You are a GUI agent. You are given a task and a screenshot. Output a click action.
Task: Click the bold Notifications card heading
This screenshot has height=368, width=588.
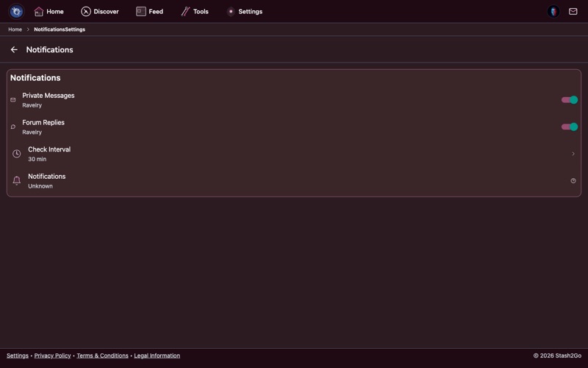[35, 78]
